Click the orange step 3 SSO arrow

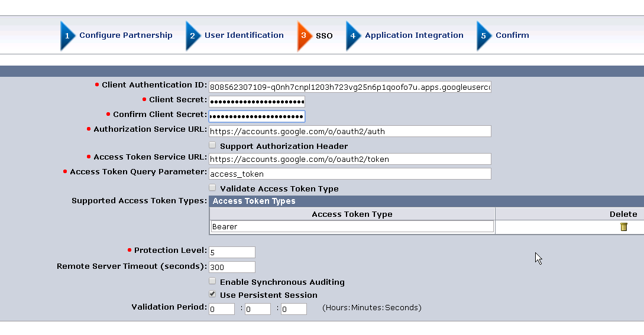(x=305, y=35)
